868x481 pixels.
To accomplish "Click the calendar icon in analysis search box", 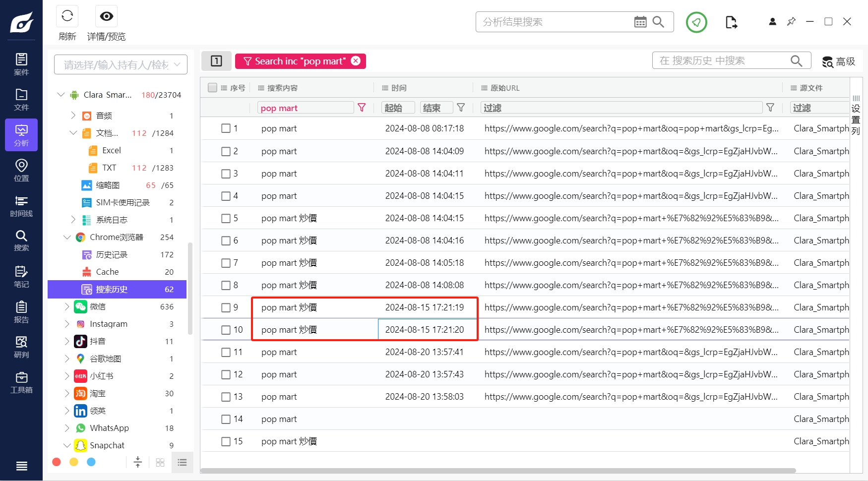I will click(640, 22).
